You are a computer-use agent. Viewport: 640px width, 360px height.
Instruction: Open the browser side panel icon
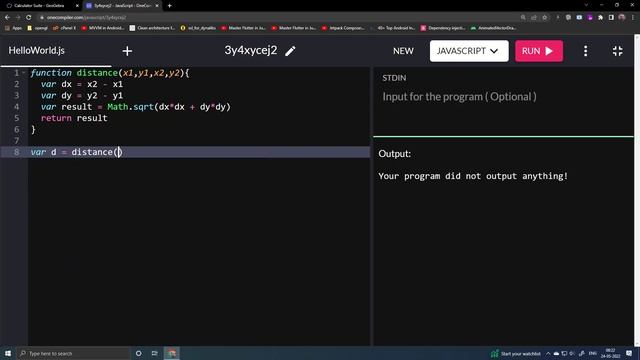pyautogui.click(x=611, y=18)
